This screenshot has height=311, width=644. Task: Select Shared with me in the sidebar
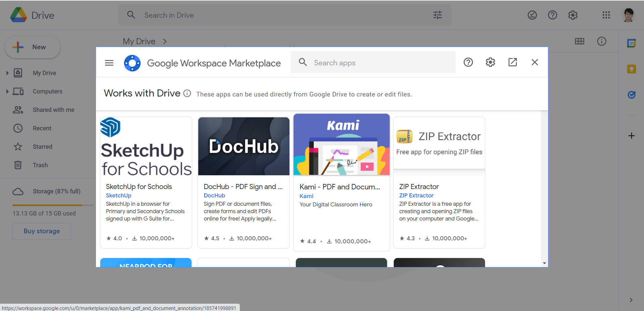click(53, 110)
